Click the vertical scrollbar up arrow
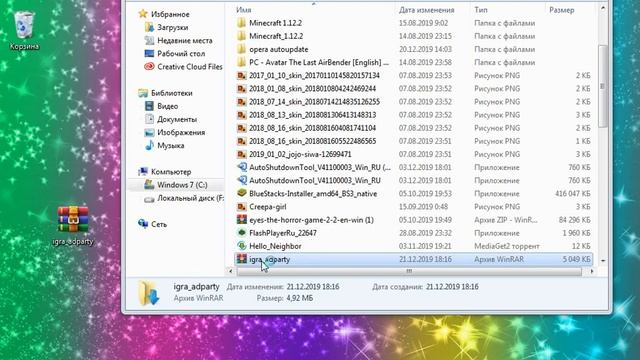Image resolution: width=640 pixels, height=360 pixels. click(x=602, y=7)
